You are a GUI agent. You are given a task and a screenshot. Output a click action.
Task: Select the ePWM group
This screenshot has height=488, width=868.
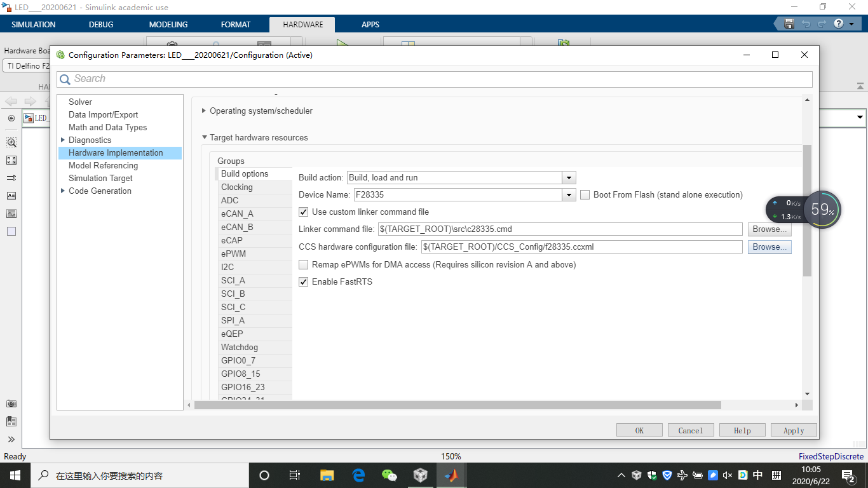254,254
